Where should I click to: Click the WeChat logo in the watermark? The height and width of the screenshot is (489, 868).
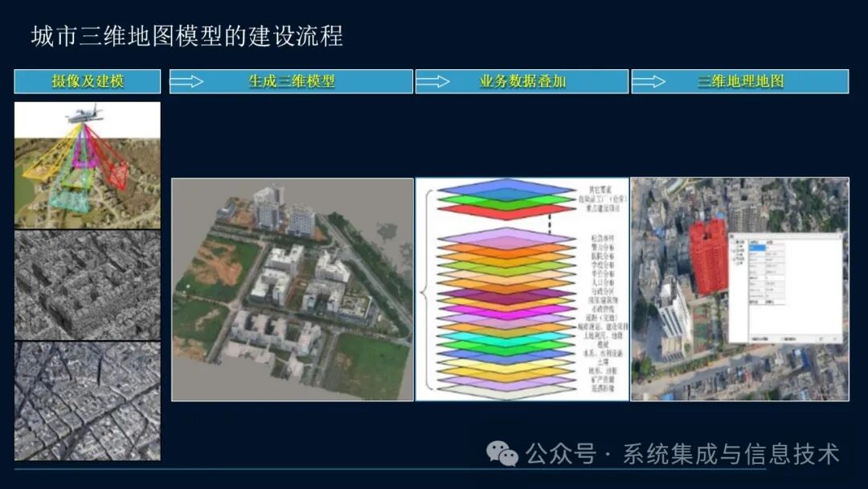[503, 454]
